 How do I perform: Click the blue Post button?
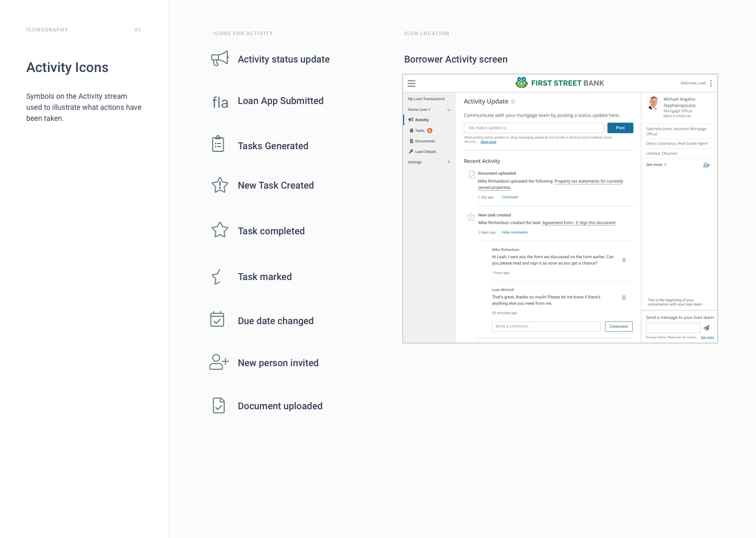click(x=621, y=128)
